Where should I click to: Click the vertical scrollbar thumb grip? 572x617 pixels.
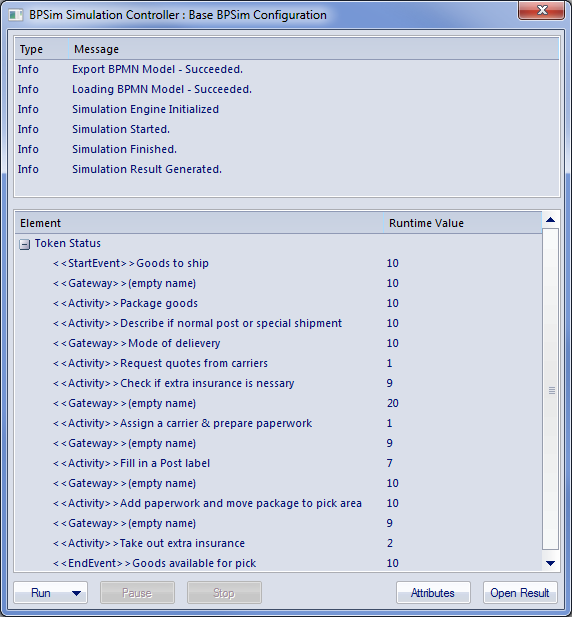pyautogui.click(x=552, y=390)
